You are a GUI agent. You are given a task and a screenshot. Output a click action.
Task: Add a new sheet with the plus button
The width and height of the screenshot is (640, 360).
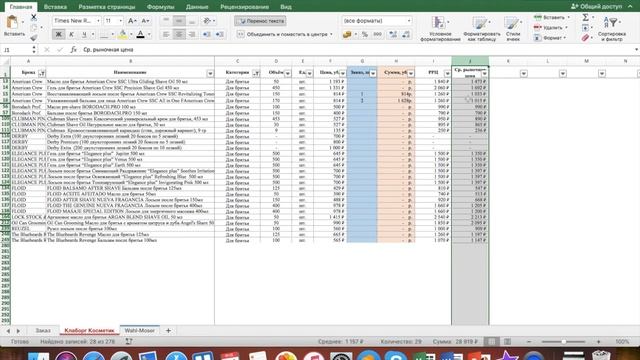(168, 330)
